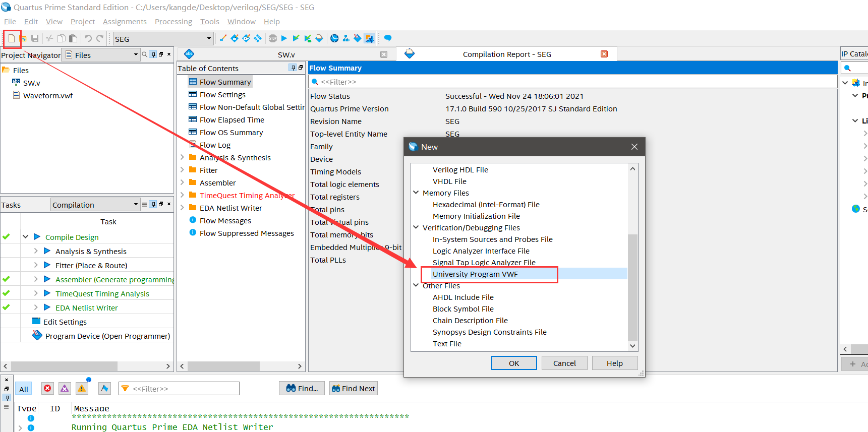This screenshot has height=432, width=868.
Task: Open the Programmer toolbar icon
Action: pos(358,38)
